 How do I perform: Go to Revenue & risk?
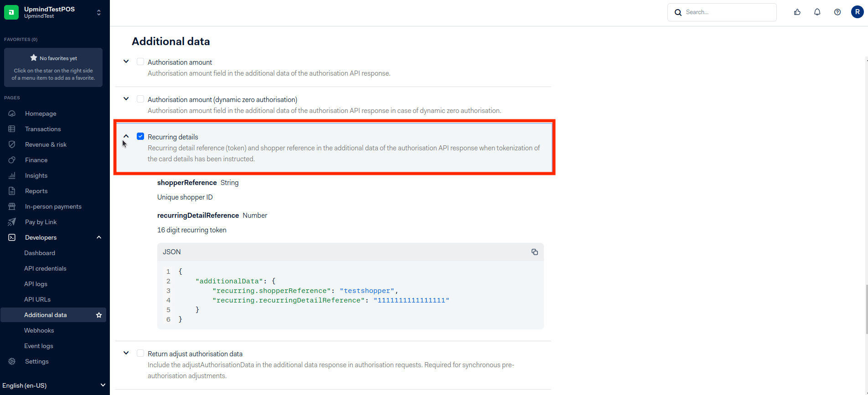pos(46,144)
